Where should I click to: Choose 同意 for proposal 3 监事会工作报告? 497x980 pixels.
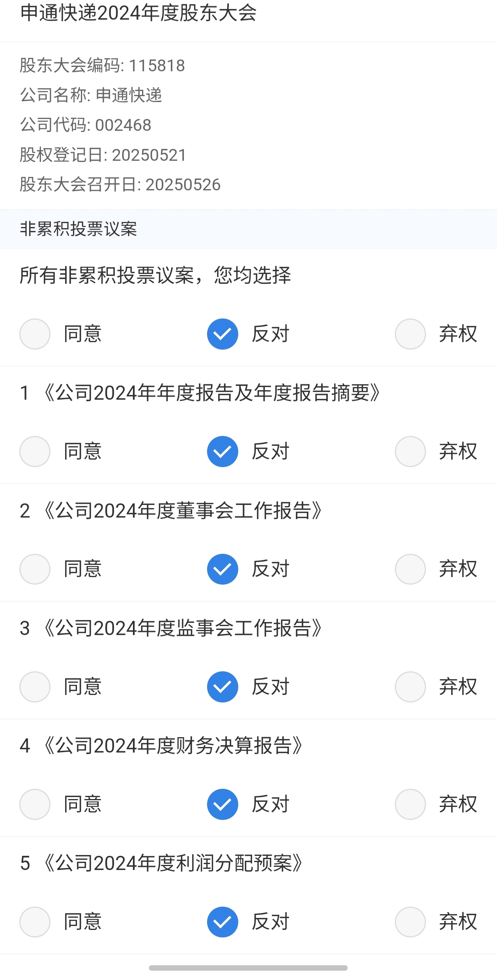click(35, 687)
